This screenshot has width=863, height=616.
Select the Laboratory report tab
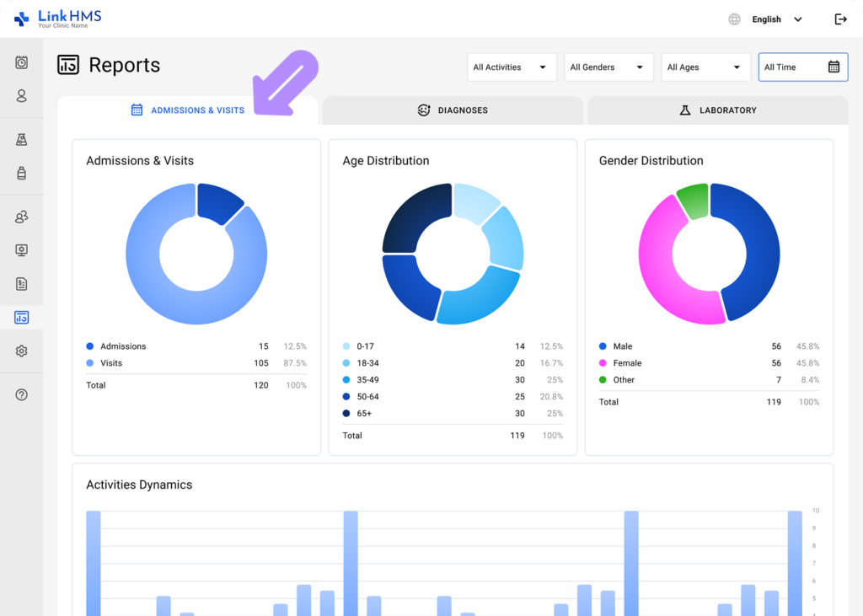click(x=717, y=110)
